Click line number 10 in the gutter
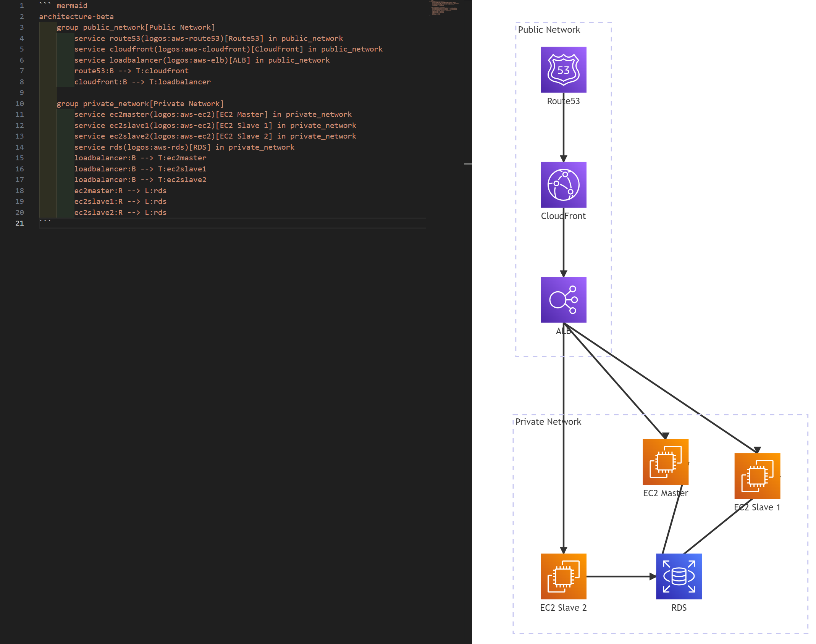The image size is (816, 644). click(19, 104)
